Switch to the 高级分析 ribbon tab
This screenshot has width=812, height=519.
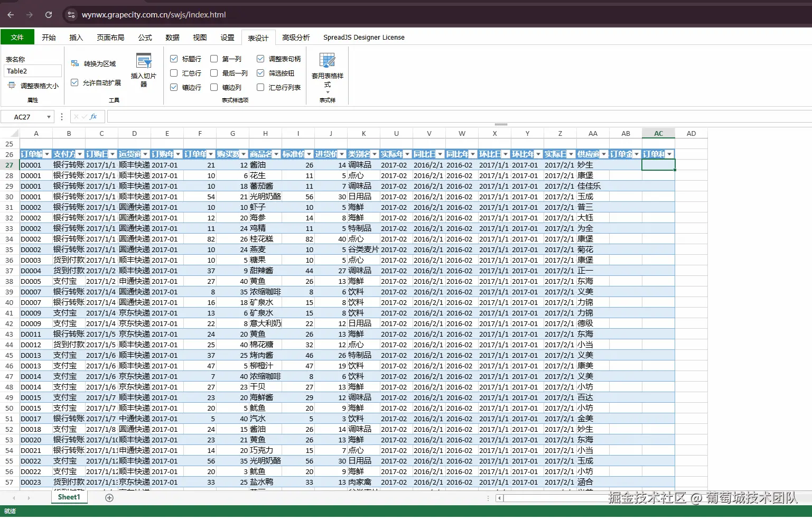(x=296, y=37)
